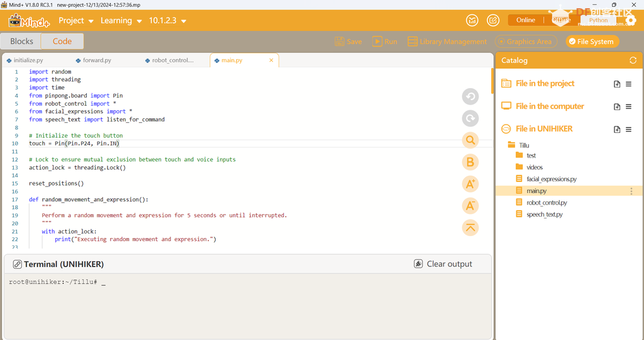
Task: Click the Mind+ logo icon
Action: coord(29,21)
